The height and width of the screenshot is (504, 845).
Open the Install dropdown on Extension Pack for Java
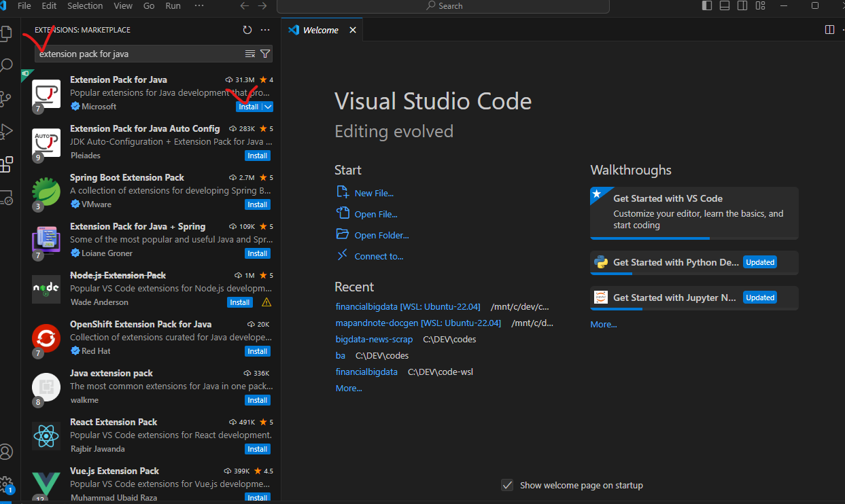point(267,107)
